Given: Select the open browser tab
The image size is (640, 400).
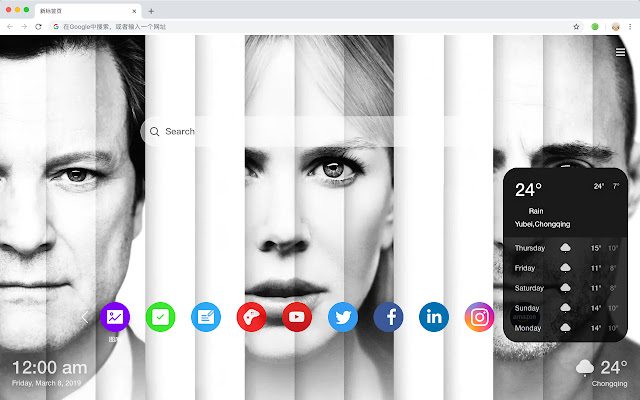Looking at the screenshot, I should coord(88,11).
